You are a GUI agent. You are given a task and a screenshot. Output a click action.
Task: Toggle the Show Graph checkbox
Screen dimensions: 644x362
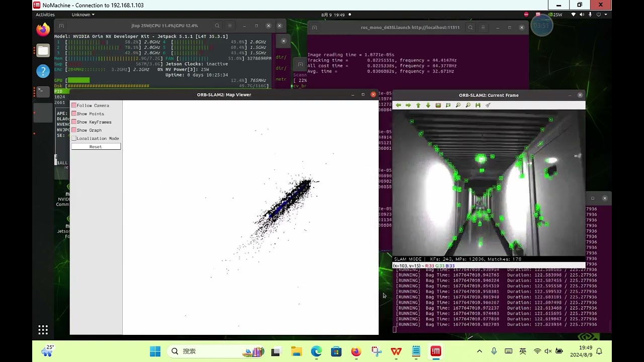point(74,130)
